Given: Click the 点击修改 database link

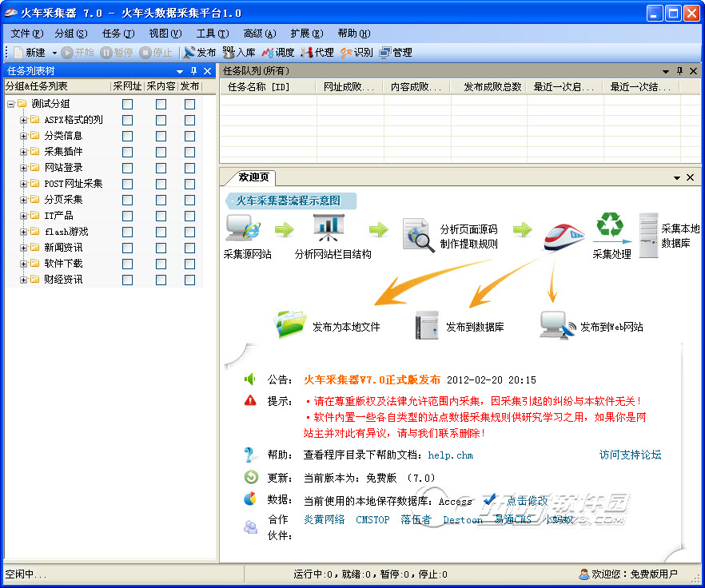Looking at the screenshot, I should pos(527,501).
